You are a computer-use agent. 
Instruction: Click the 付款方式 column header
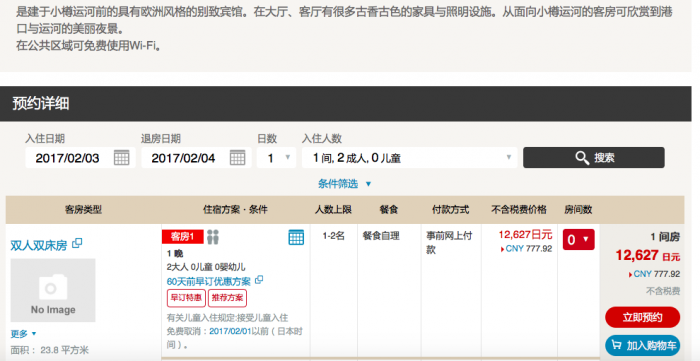(450, 209)
